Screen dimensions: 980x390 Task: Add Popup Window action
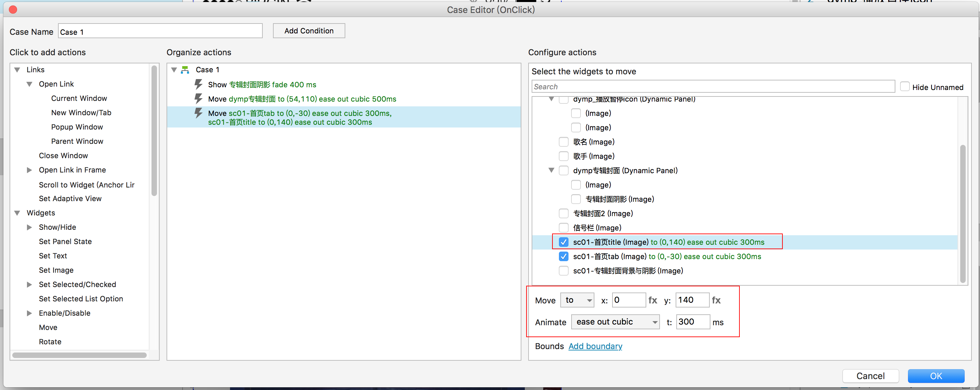click(x=77, y=127)
